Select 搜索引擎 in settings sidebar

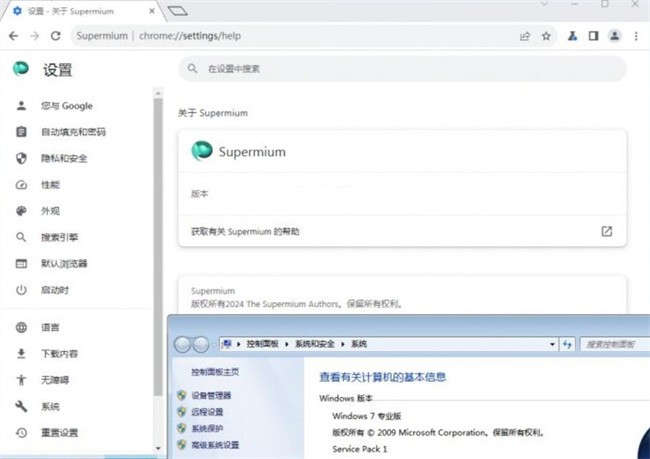[59, 238]
